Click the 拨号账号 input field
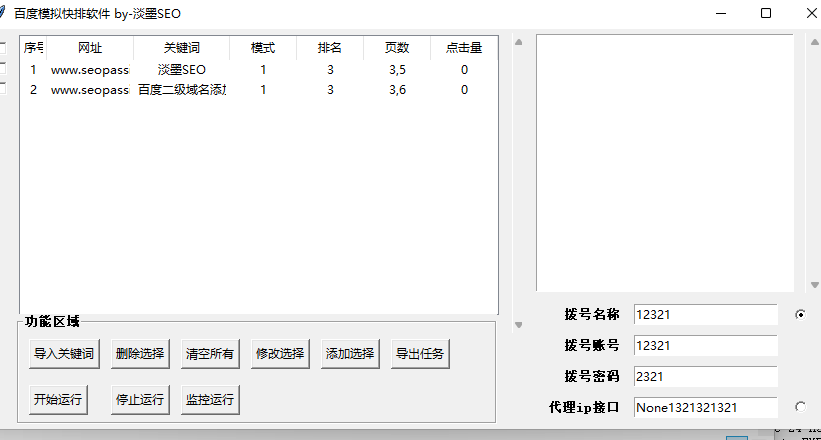 tap(705, 346)
